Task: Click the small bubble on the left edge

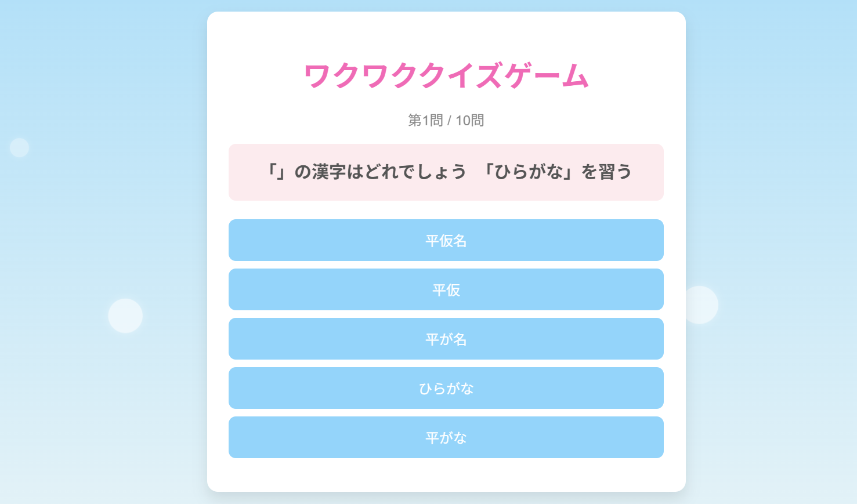Action: point(19,147)
